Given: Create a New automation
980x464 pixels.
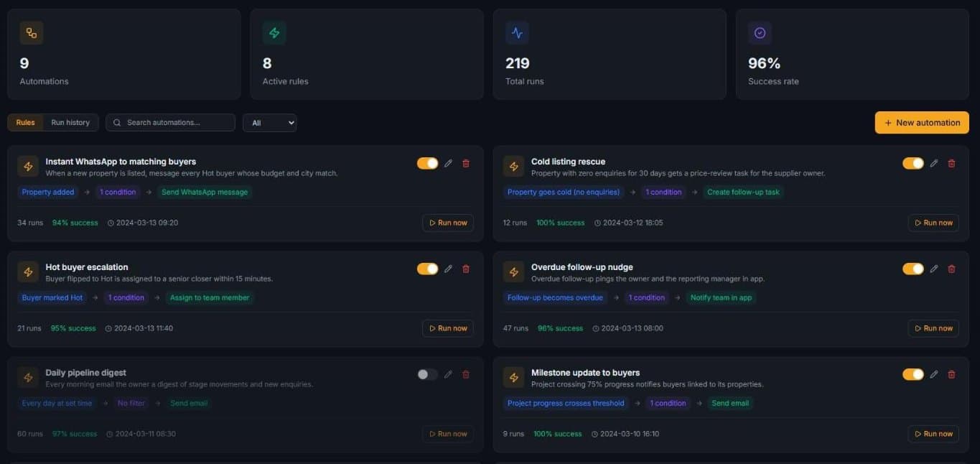Looking at the screenshot, I should point(922,123).
